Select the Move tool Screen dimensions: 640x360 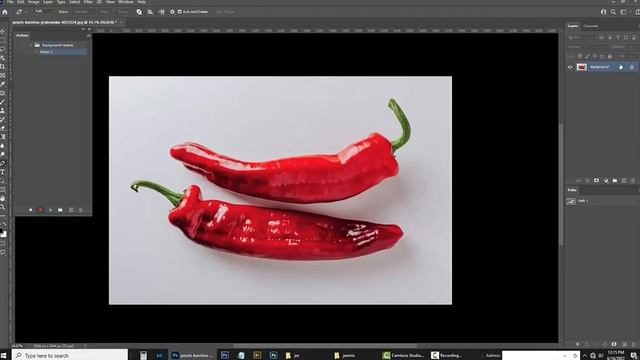click(x=3, y=31)
